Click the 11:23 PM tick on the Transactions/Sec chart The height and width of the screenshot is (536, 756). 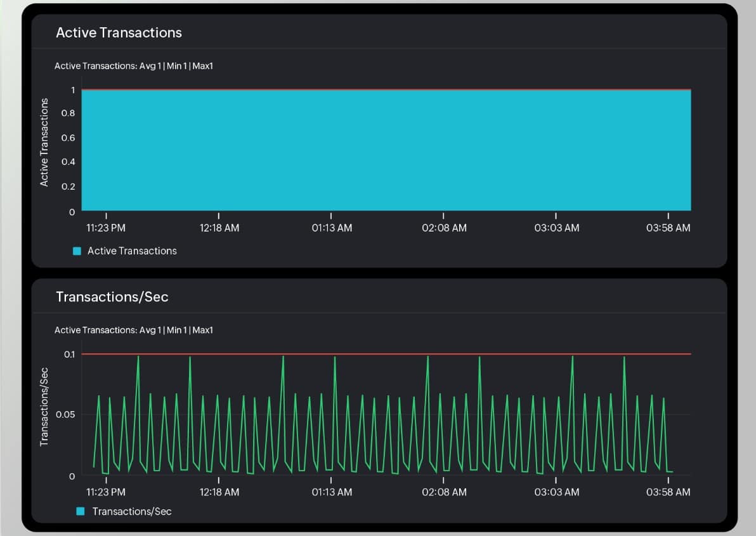pos(105,492)
